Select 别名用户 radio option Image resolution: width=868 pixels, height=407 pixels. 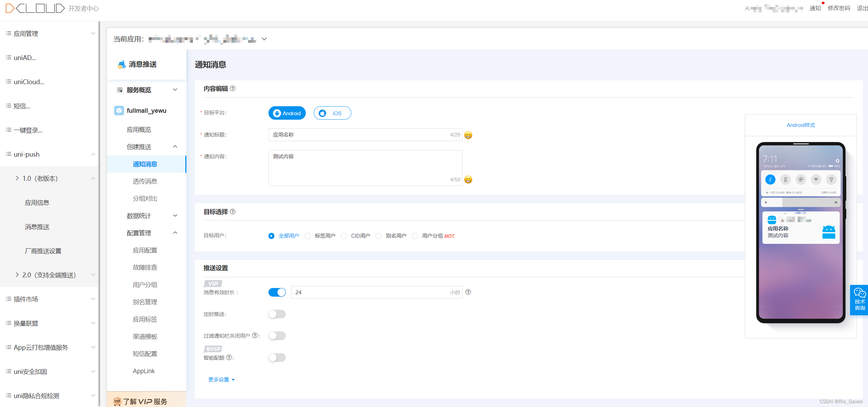379,236
